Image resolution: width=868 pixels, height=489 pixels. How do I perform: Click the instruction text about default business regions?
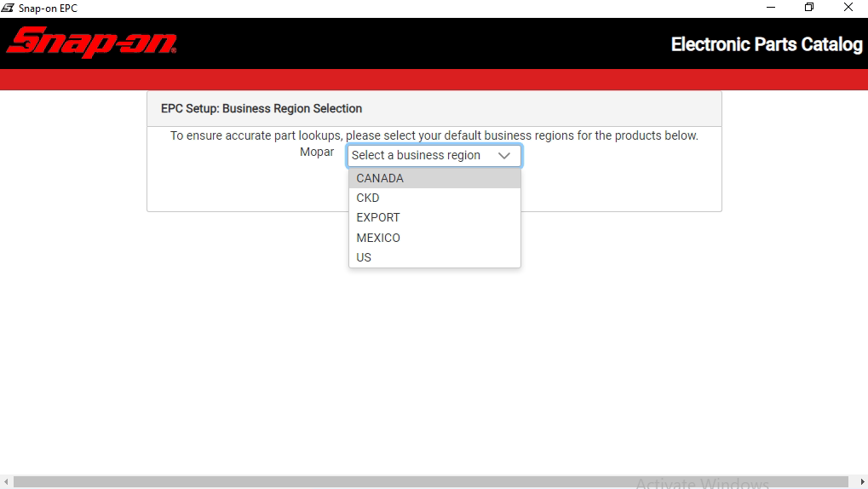(434, 135)
